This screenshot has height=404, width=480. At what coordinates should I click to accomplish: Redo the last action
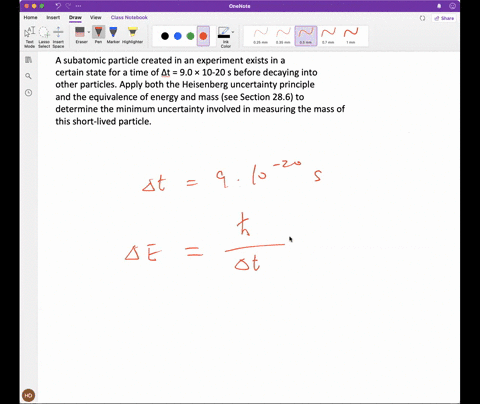tap(68, 6)
